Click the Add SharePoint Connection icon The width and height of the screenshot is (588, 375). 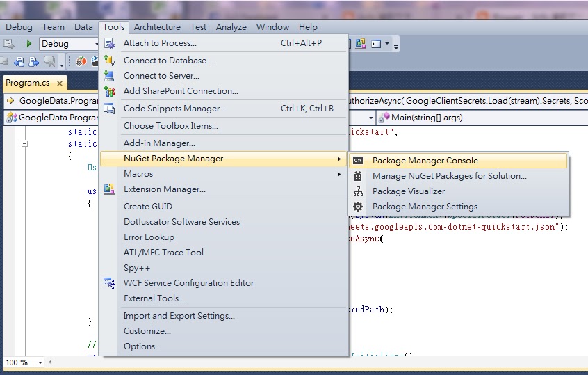[x=109, y=91]
